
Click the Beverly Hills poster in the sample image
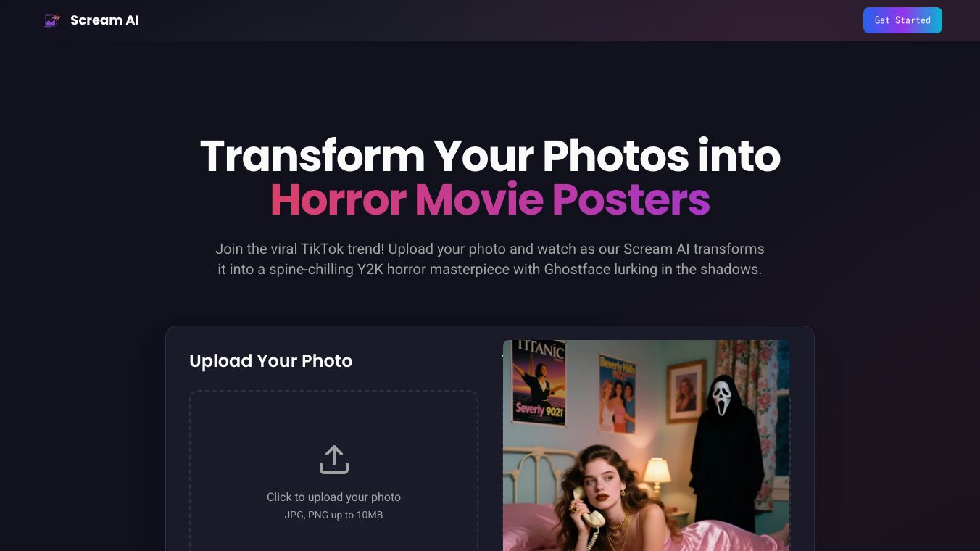click(x=618, y=391)
